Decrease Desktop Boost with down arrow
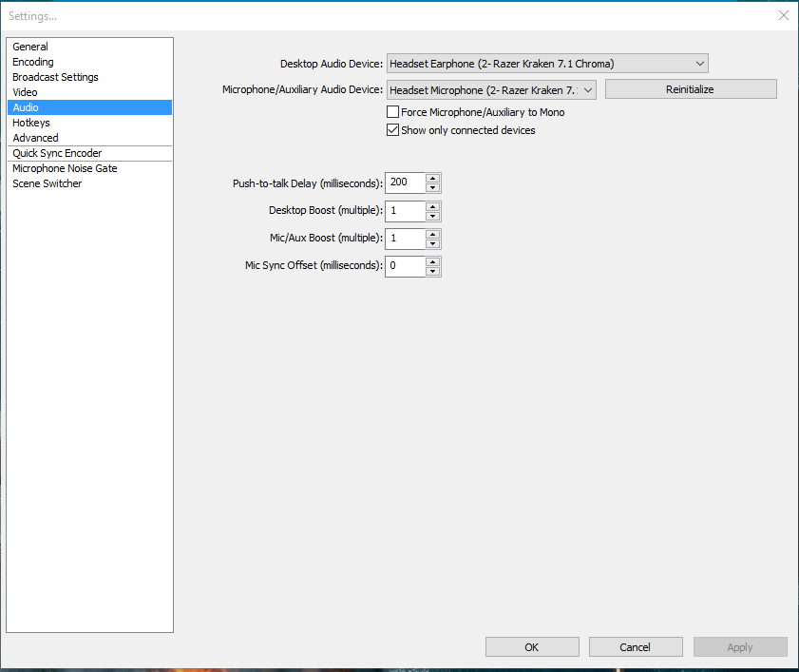The image size is (799, 672). (433, 216)
